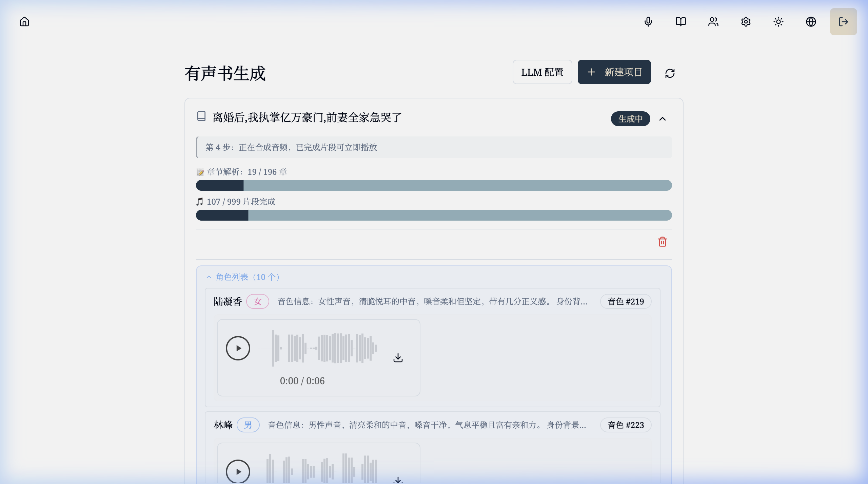Viewport: 868px width, 484px height.
Task: Delete the project using the red trash icon
Action: [x=662, y=242]
